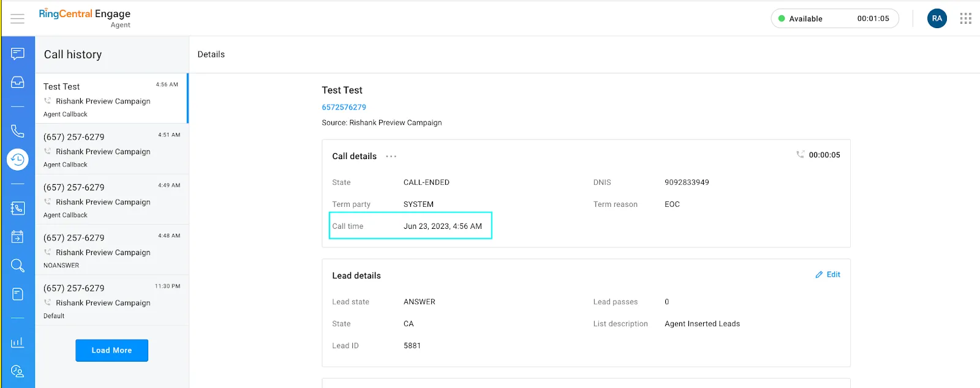Open the chat messages icon in sidebar
The height and width of the screenshot is (388, 980).
point(18,54)
